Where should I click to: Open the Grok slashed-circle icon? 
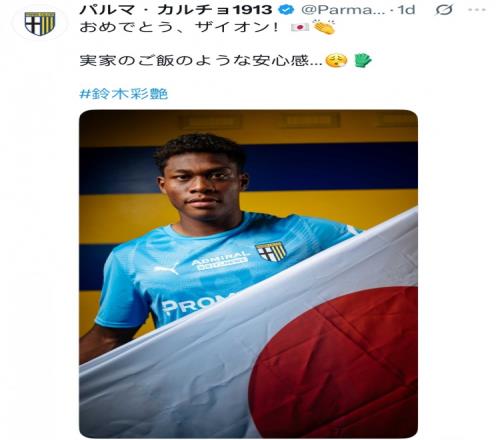444,10
